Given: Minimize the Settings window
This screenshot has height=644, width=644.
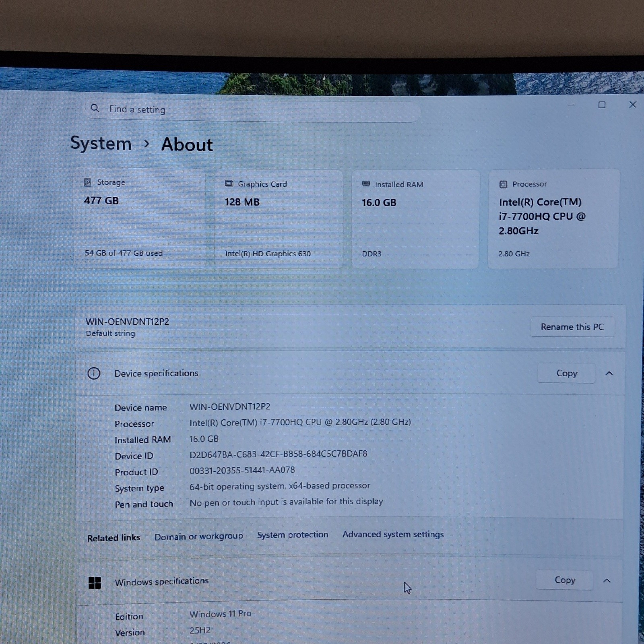Looking at the screenshot, I should click(x=571, y=105).
